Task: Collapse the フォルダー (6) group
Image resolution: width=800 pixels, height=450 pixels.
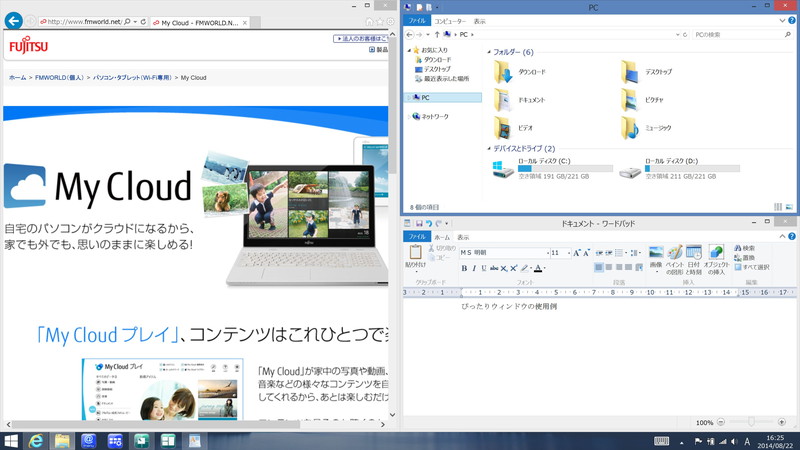Action: 487,52
